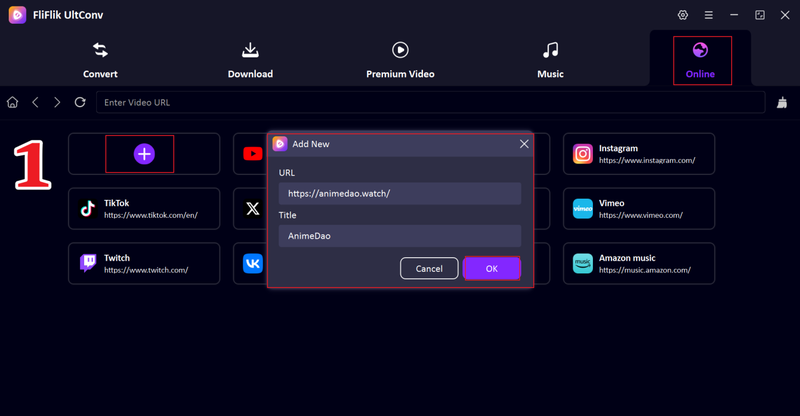Click the Vimeo icon
The image size is (800, 416).
point(583,208)
